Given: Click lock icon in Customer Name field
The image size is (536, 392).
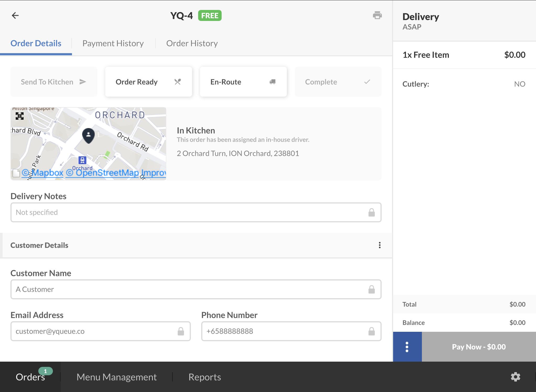Looking at the screenshot, I should coord(371,289).
